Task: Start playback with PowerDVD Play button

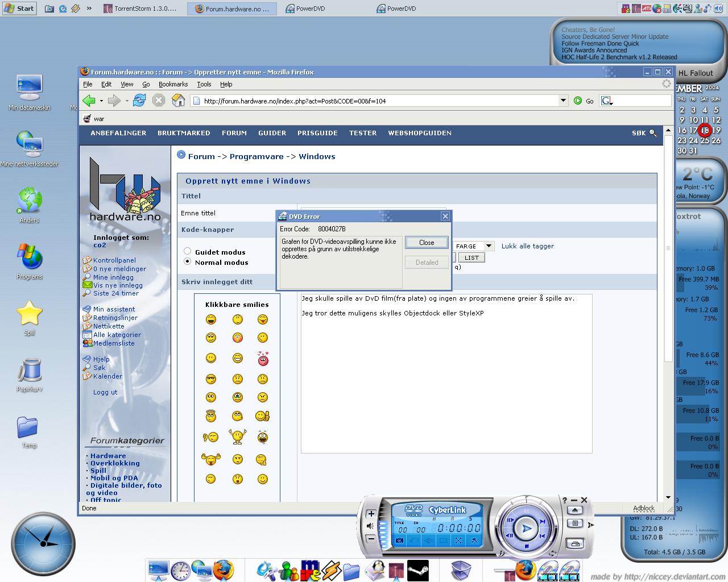Action: click(527, 529)
